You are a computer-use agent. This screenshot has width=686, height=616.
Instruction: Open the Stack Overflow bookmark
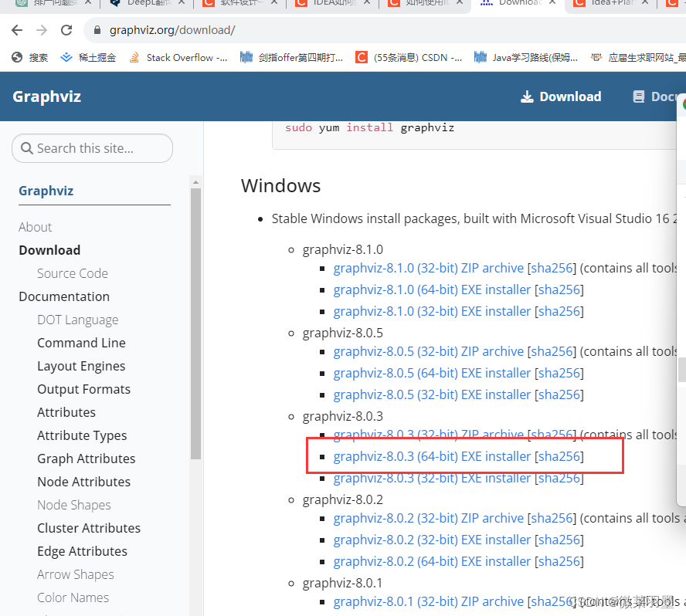click(x=178, y=57)
